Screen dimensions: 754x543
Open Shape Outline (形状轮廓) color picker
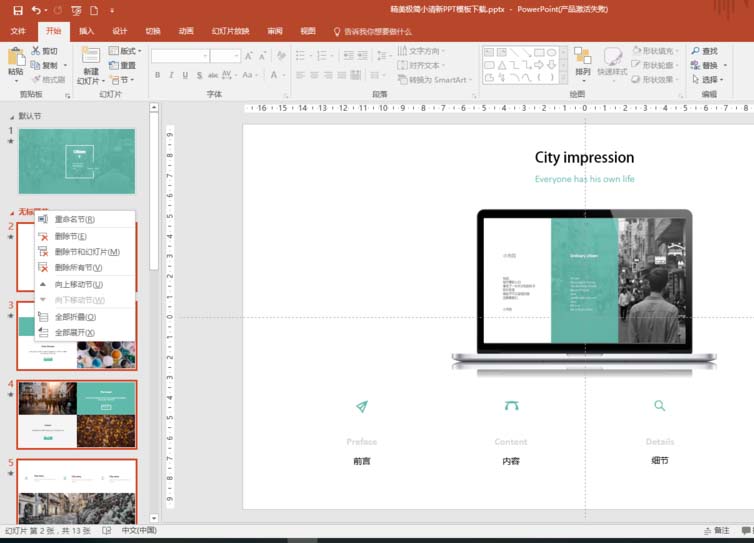click(x=655, y=65)
